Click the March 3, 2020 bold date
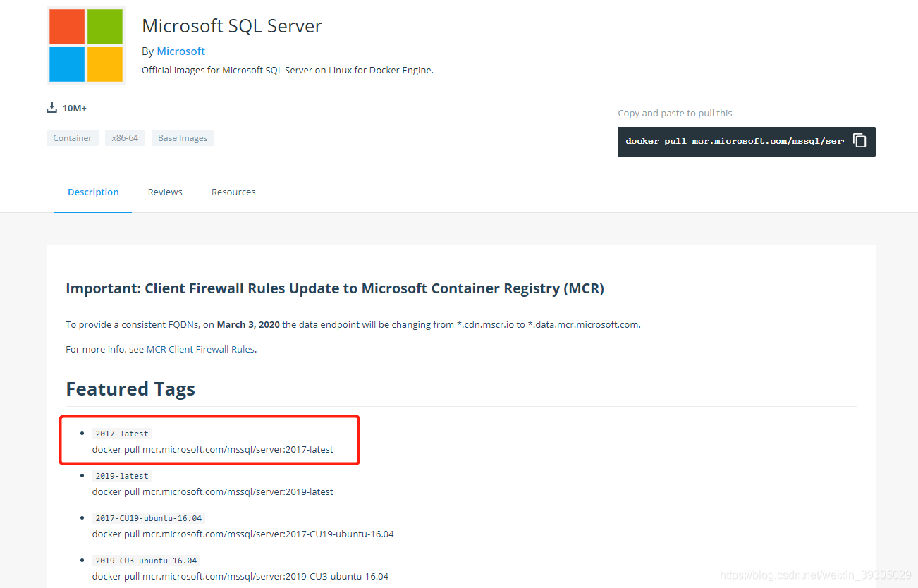Screen dimensions: 918x588 248,325
